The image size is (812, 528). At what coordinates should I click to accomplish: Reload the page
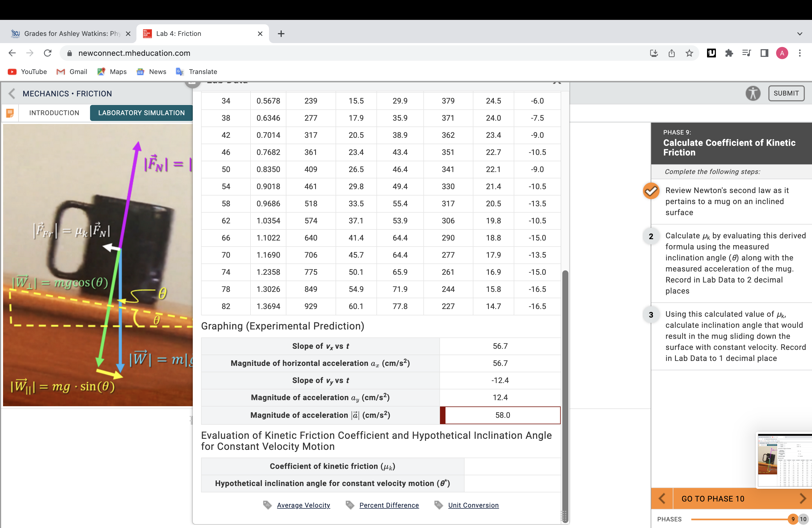pos(48,53)
